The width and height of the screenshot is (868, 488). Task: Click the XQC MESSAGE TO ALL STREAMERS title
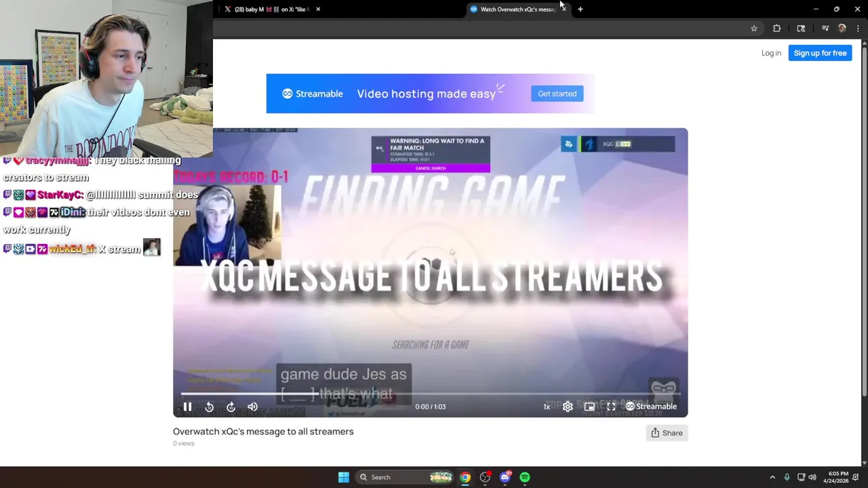coord(431,278)
